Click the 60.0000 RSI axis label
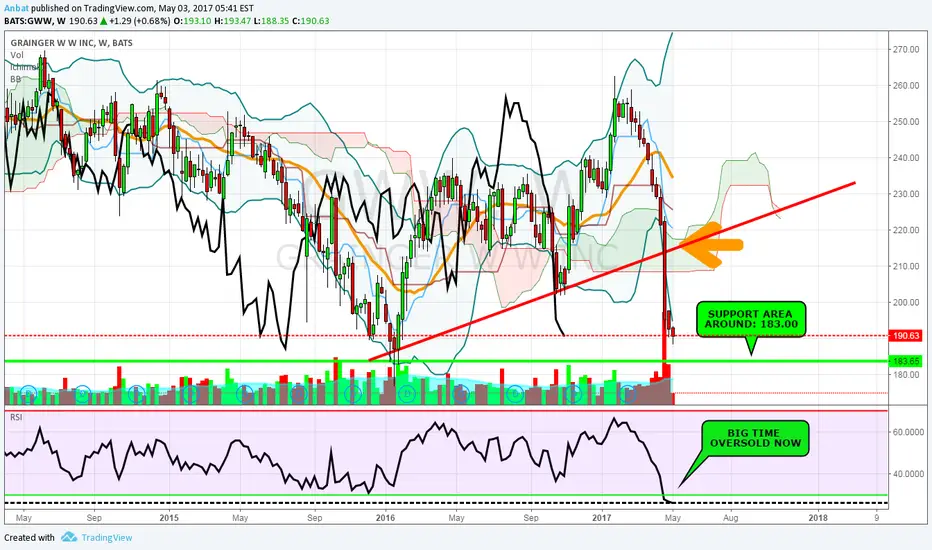 908,432
